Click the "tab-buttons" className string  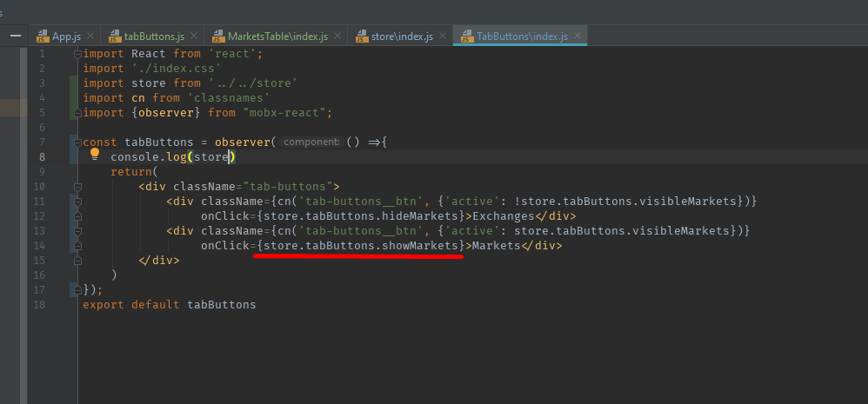[x=287, y=186]
